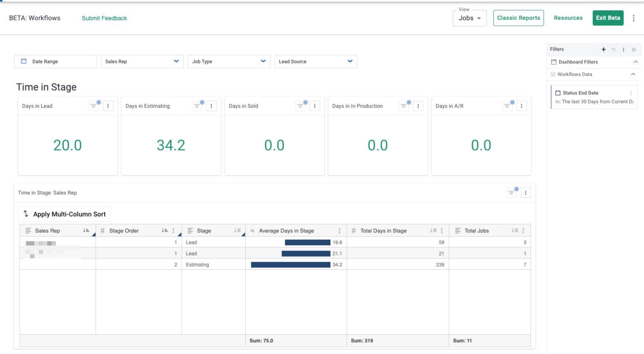
Task: Open the Total Days in Stage column menu
Action: coord(441,230)
